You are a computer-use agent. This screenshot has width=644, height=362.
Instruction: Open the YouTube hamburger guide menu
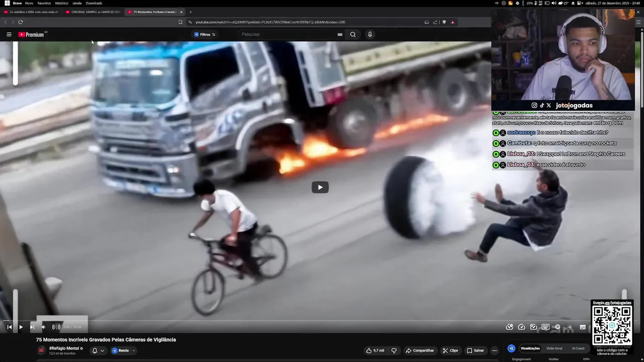coord(9,35)
